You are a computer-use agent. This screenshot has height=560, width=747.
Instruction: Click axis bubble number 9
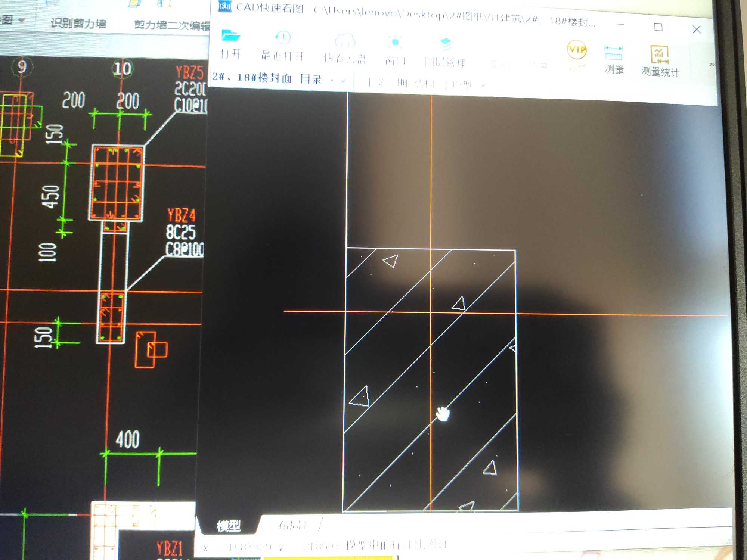point(22,67)
